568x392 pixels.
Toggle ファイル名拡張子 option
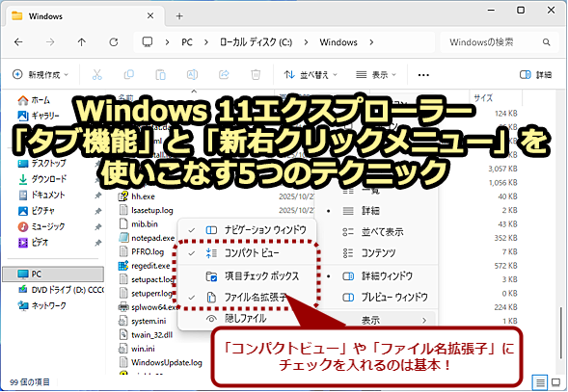247,298
